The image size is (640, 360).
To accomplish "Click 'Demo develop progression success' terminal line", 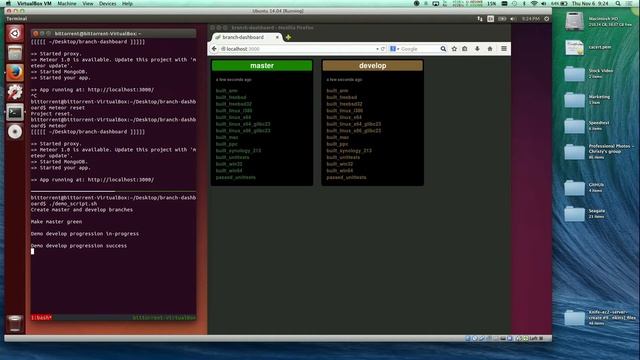I will pyautogui.click(x=79, y=246).
